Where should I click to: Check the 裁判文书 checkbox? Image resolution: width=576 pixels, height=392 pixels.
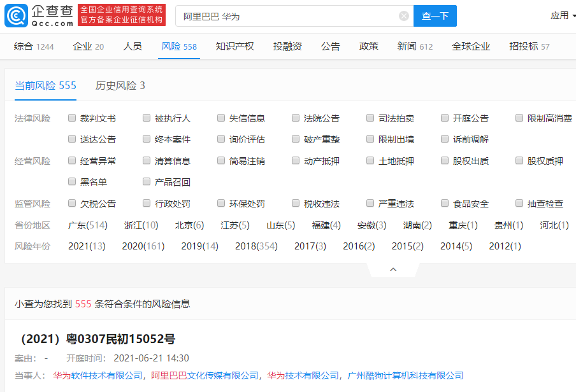[x=73, y=118]
